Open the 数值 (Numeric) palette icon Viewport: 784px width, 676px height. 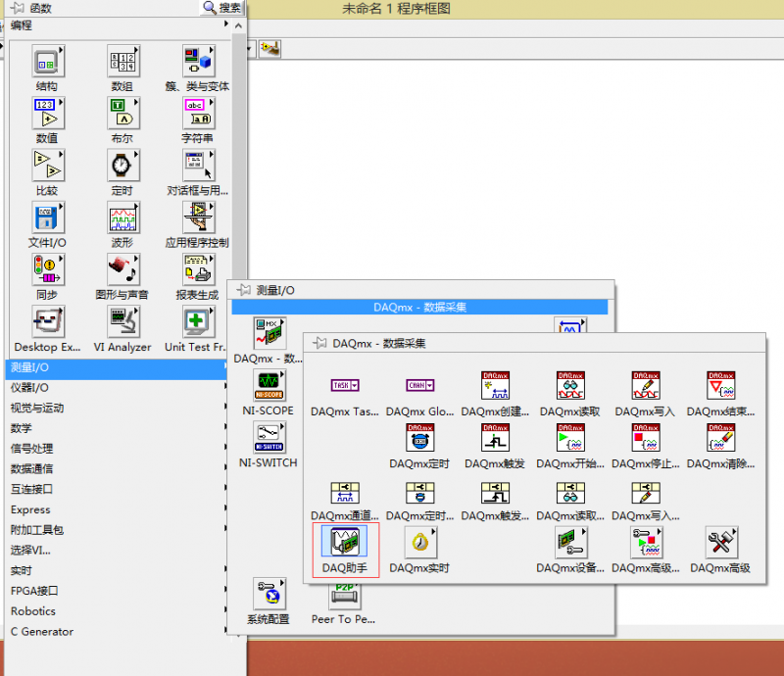48,113
